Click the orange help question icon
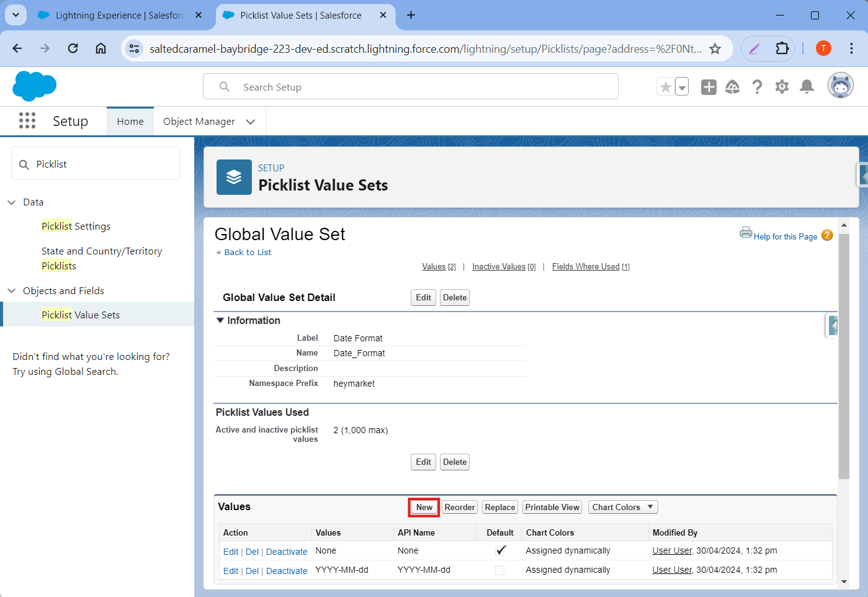868x597 pixels. click(827, 235)
